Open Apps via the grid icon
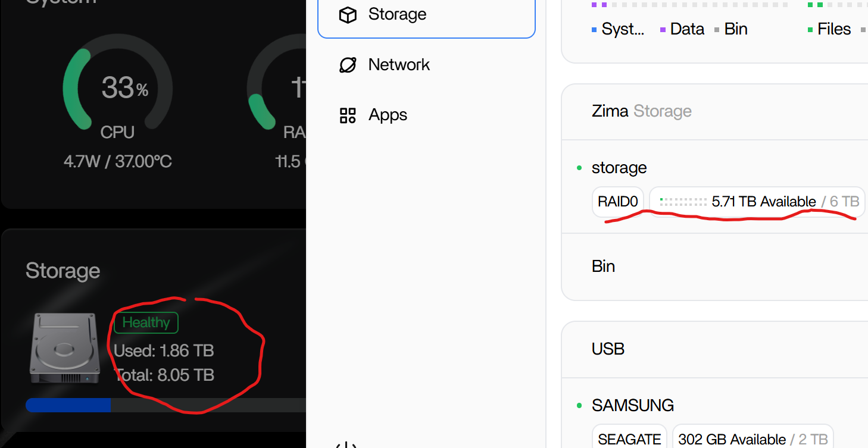This screenshot has height=448, width=868. tap(348, 115)
